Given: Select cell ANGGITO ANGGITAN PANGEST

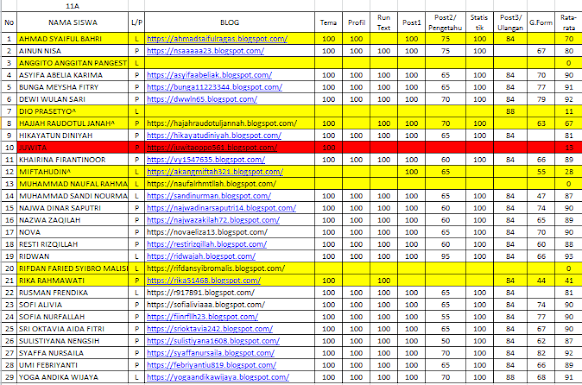Looking at the screenshot, I should tap(73, 63).
